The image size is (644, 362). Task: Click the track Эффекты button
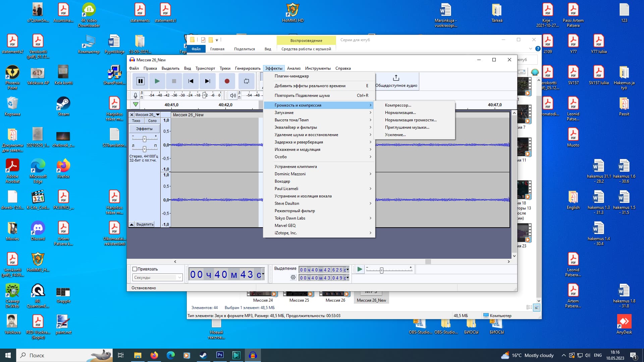[144, 129]
